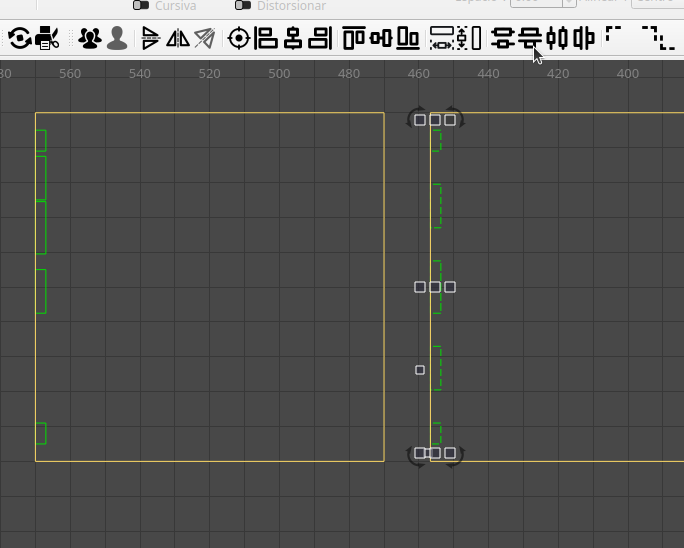This screenshot has height=548, width=684.
Task: Click the small lone handle left of dashed shapes
Action: click(x=420, y=370)
